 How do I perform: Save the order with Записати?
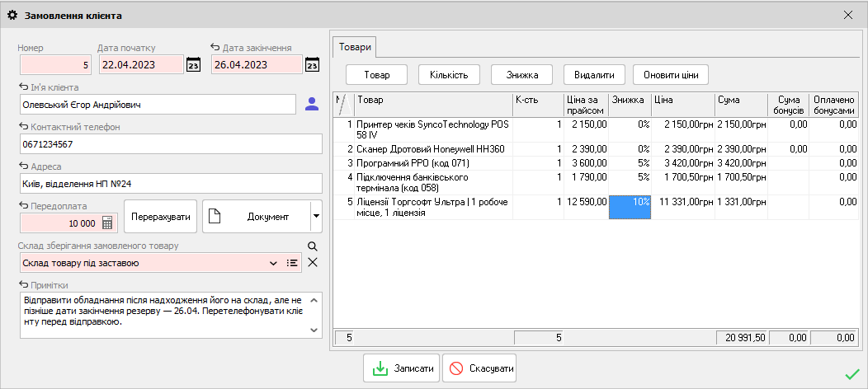(401, 368)
